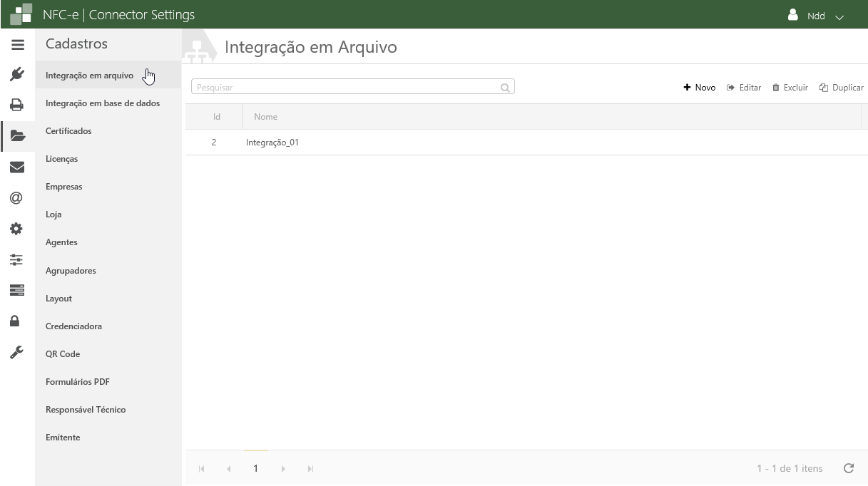Sort by the Id column header
Image resolution: width=868 pixels, height=486 pixels.
217,117
